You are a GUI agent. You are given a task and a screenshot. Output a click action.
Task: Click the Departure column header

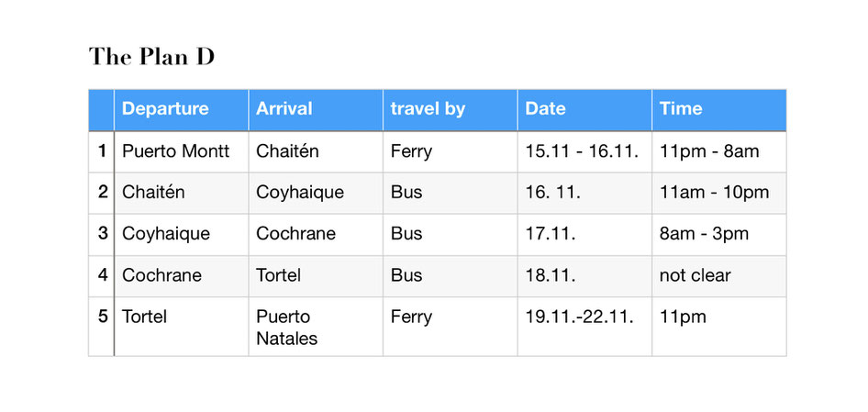click(181, 109)
